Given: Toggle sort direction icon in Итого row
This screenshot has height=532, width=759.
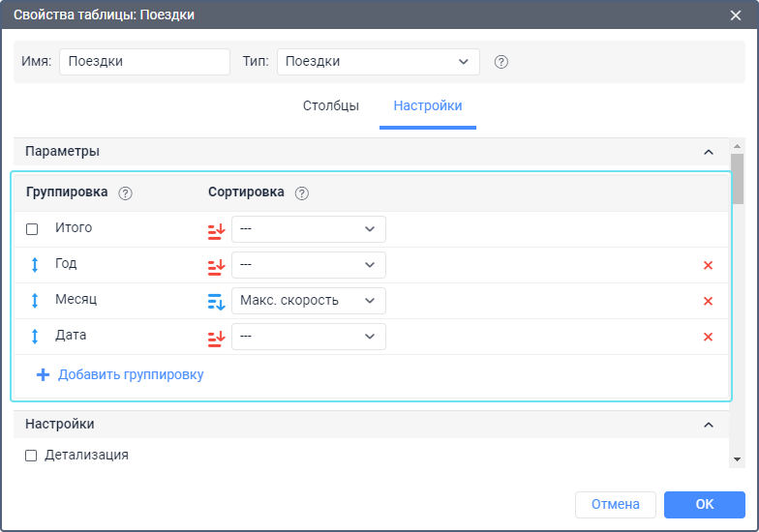Looking at the screenshot, I should coord(216,229).
